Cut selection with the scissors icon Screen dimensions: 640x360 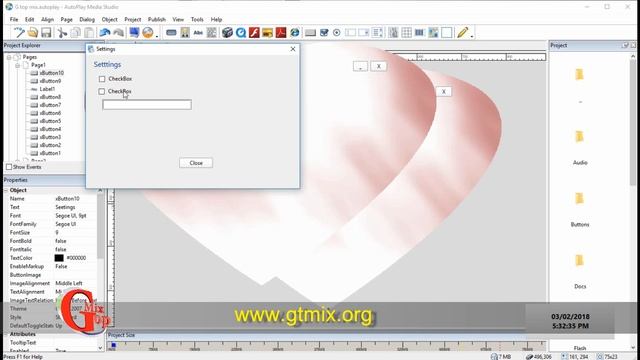point(62,33)
